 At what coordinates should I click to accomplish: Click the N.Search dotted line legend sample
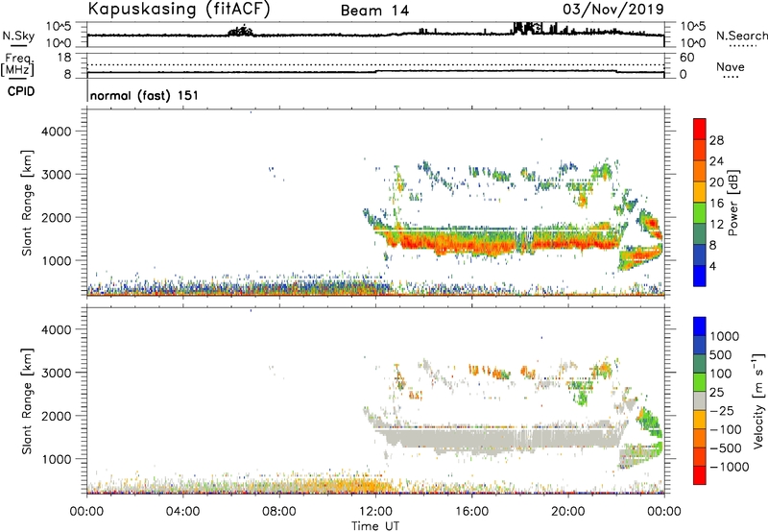(743, 46)
